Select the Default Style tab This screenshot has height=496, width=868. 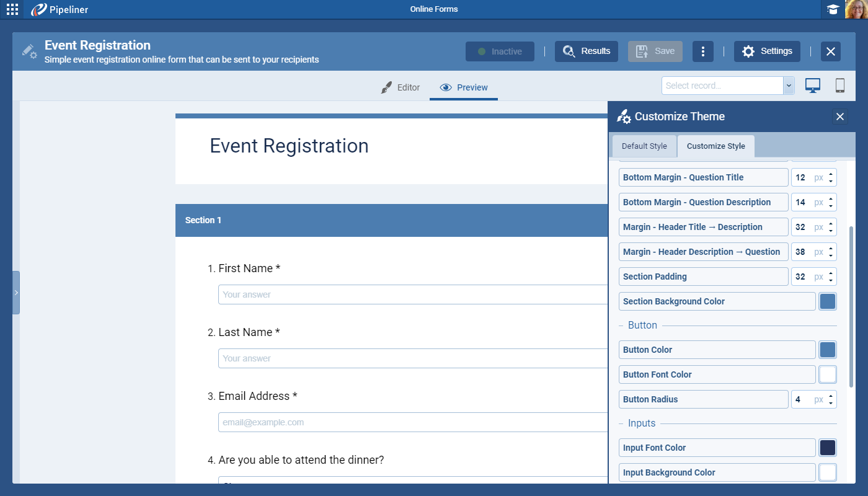pyautogui.click(x=644, y=146)
